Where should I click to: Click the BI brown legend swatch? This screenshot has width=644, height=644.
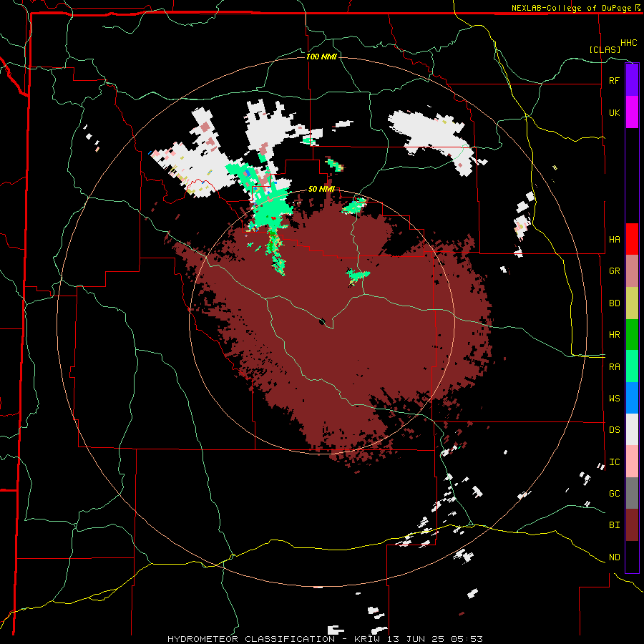[632, 525]
